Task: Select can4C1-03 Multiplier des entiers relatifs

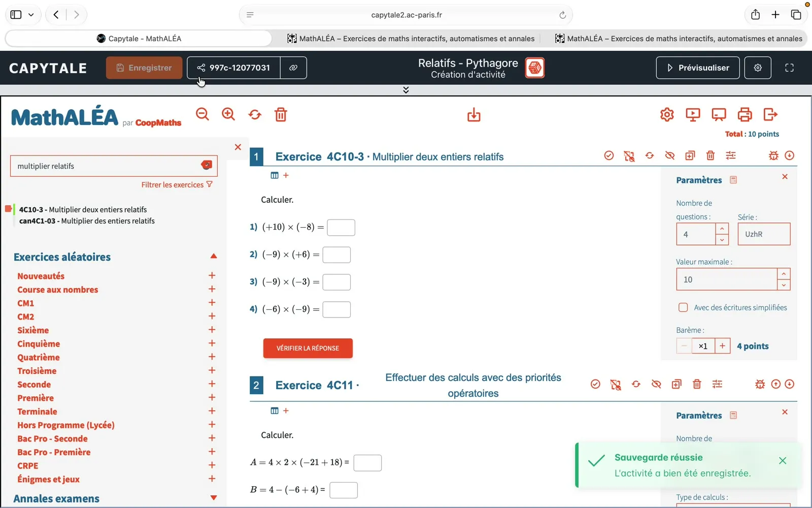Action: pos(87,221)
